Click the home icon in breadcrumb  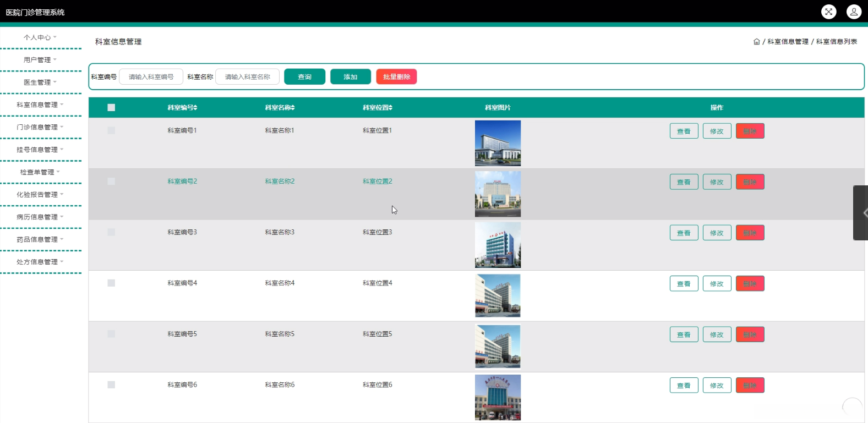tap(756, 42)
